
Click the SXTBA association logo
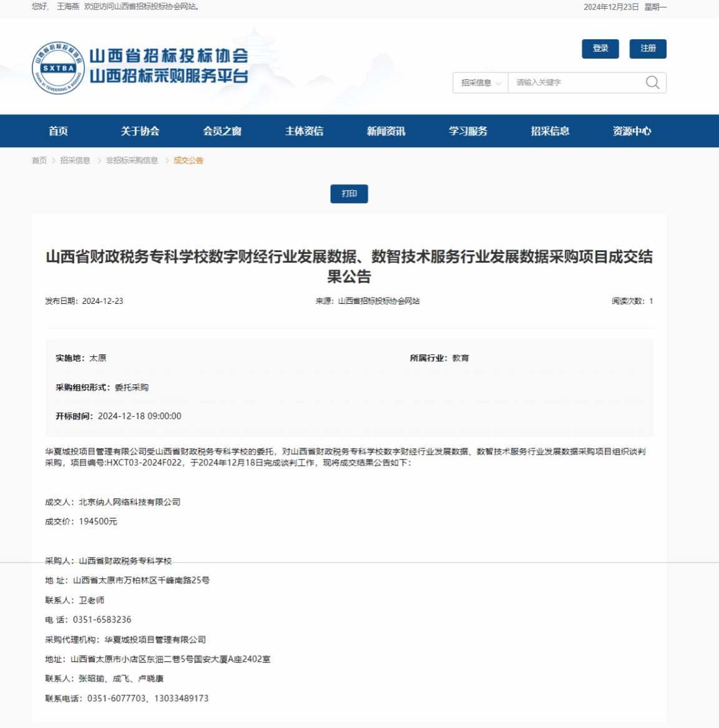click(x=58, y=68)
